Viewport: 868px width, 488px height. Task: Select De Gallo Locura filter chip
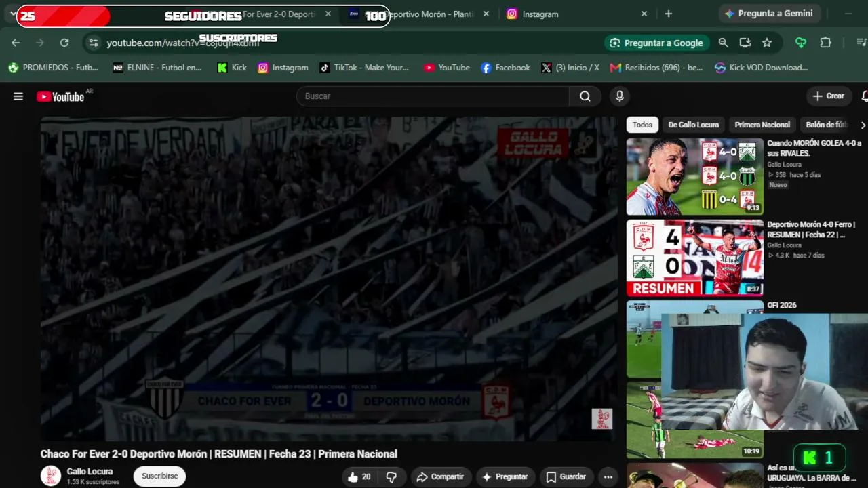tap(693, 125)
